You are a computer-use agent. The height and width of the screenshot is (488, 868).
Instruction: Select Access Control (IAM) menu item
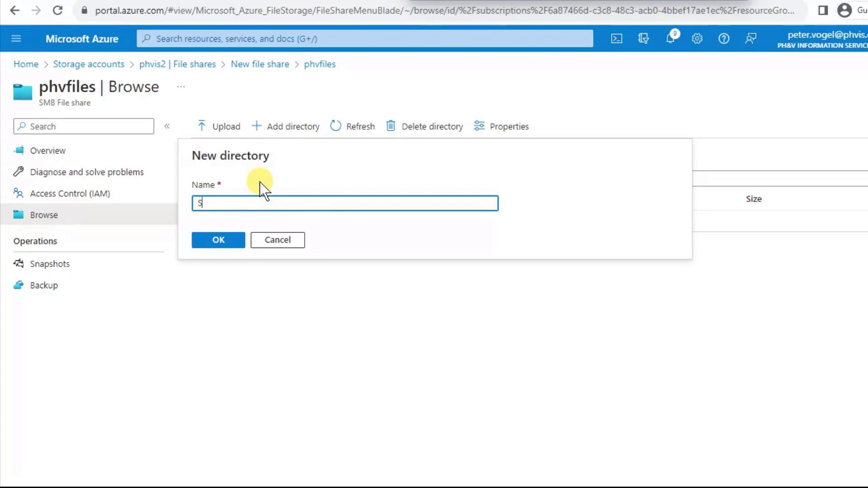[x=70, y=193]
